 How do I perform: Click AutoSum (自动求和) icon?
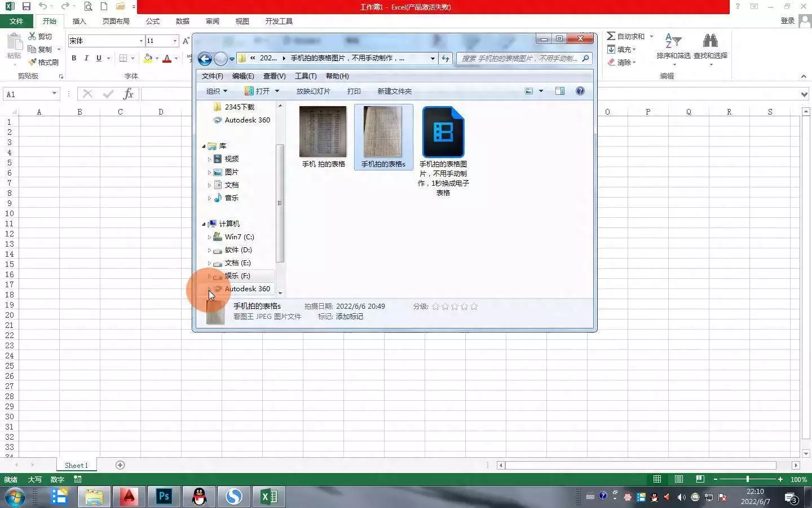[611, 36]
